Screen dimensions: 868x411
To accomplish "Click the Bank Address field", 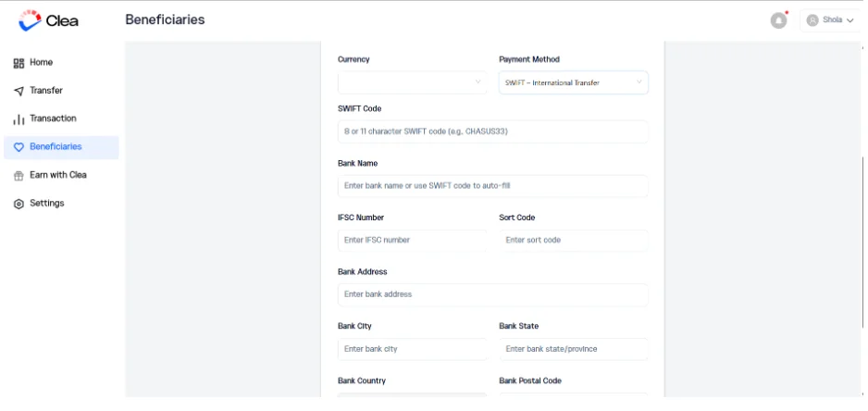I will pos(492,294).
